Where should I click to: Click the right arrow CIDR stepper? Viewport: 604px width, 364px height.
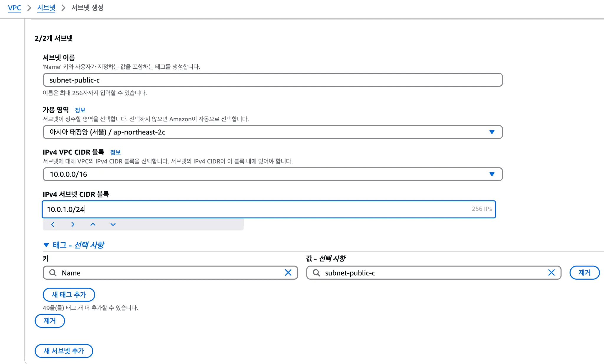click(x=73, y=224)
